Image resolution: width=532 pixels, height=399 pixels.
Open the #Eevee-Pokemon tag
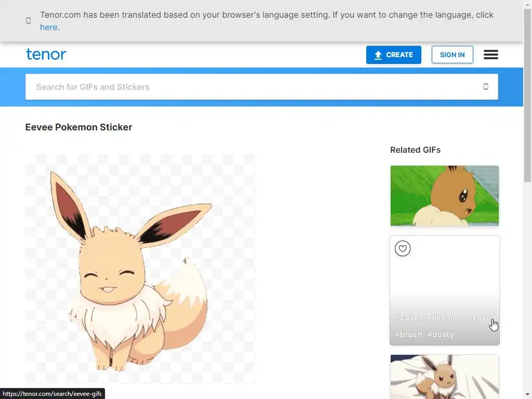[x=428, y=317]
